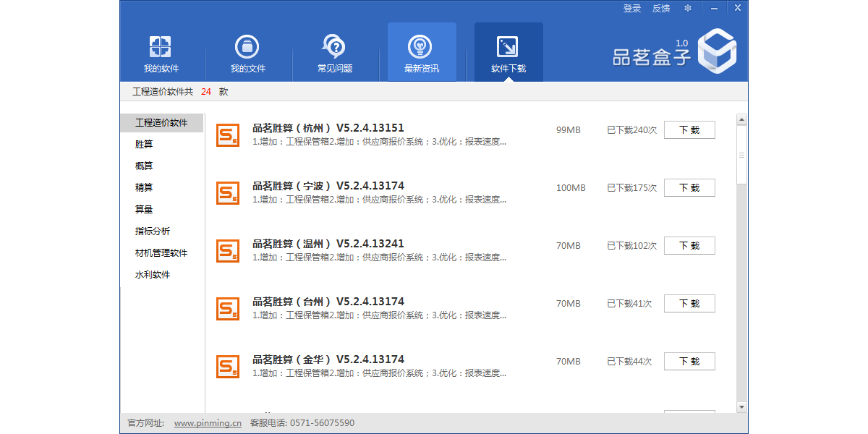Download 品茗胜算（杭州）V5.2.4.13151
The width and height of the screenshot is (868, 434).
pyautogui.click(x=689, y=130)
